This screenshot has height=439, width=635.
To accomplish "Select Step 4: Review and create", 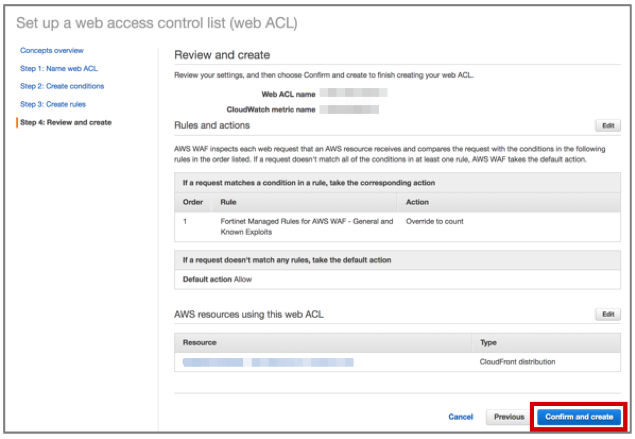I will pyautogui.click(x=66, y=122).
